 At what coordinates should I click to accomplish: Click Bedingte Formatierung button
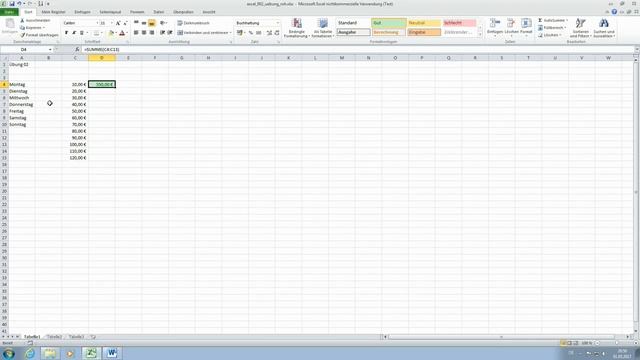(297, 28)
